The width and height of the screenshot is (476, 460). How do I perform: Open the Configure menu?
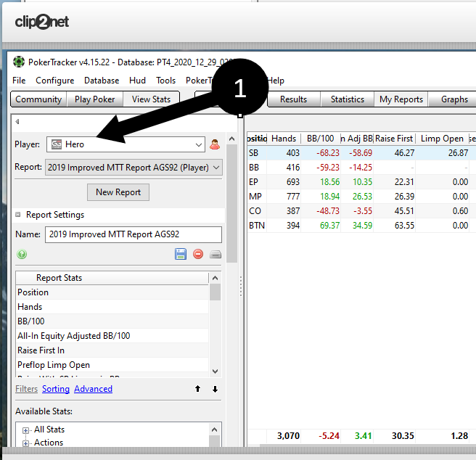point(55,81)
